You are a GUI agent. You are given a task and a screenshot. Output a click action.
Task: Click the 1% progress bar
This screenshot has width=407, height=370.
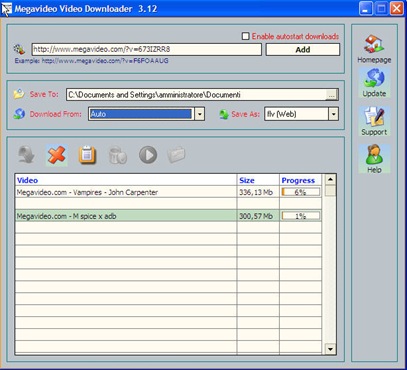tap(301, 216)
